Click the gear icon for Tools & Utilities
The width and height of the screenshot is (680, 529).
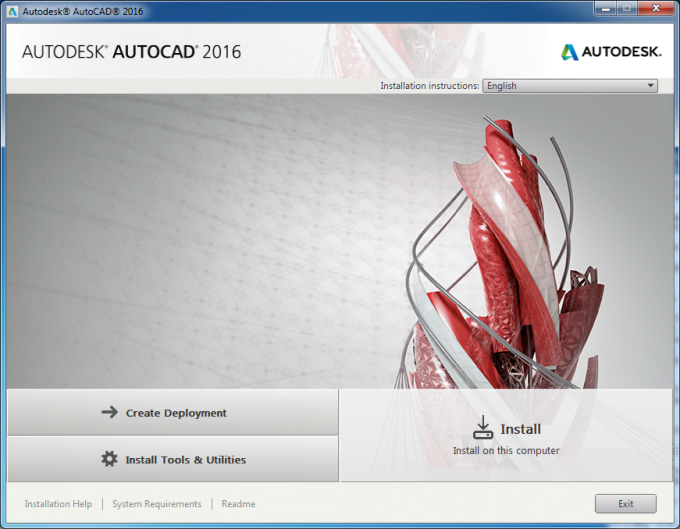pos(109,459)
